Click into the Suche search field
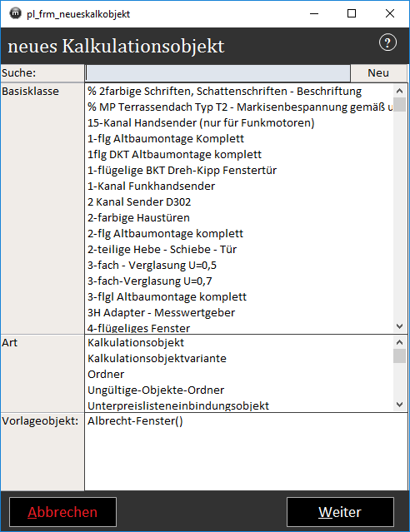This screenshot has width=410, height=532. coord(217,73)
